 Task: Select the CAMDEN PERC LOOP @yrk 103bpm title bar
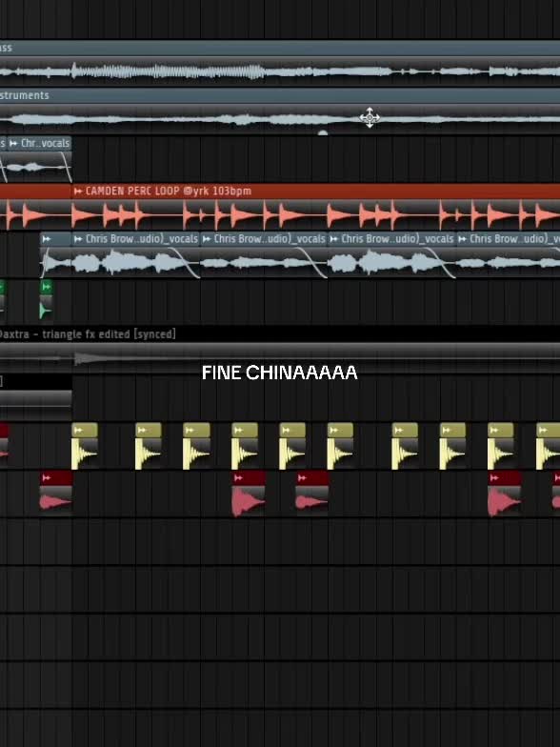(x=316, y=192)
